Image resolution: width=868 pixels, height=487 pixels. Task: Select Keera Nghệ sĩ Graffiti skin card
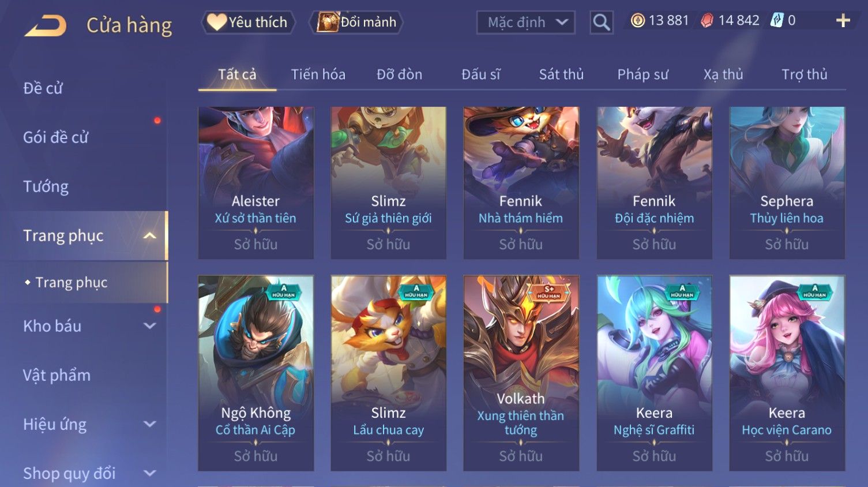click(654, 373)
